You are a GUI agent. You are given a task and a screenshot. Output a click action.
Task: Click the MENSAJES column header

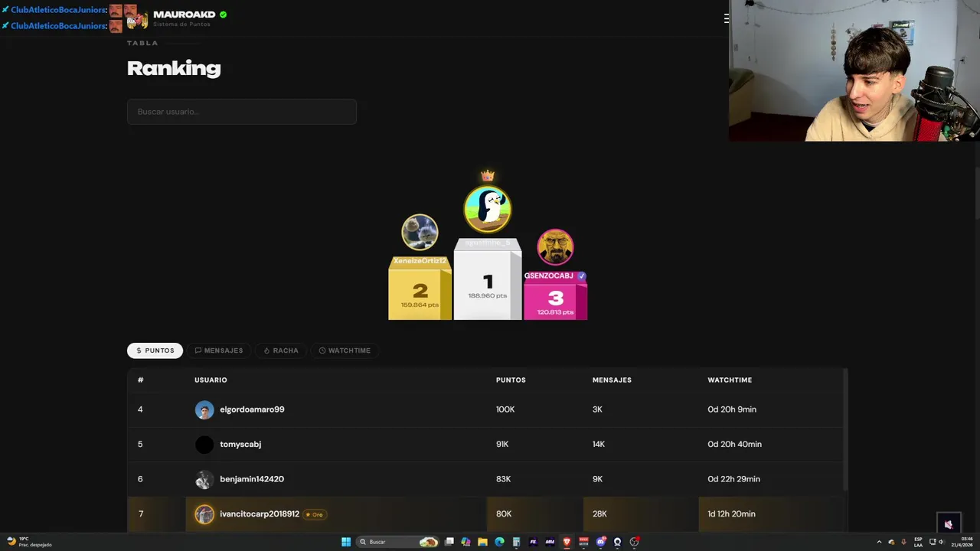(x=612, y=380)
